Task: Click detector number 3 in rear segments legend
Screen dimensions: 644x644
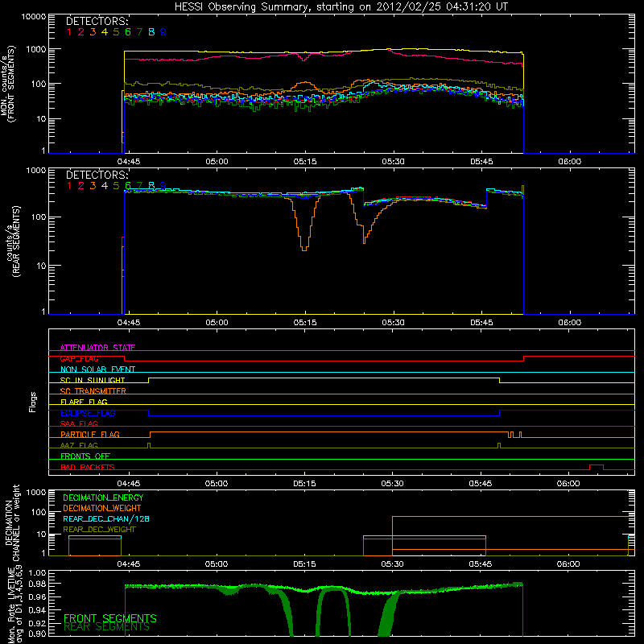Action: click(x=93, y=186)
